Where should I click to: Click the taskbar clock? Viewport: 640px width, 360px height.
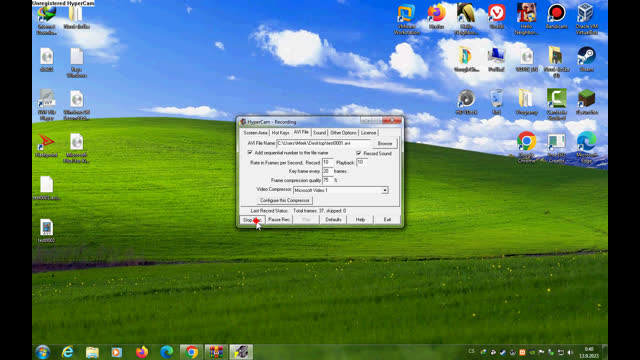point(589,352)
